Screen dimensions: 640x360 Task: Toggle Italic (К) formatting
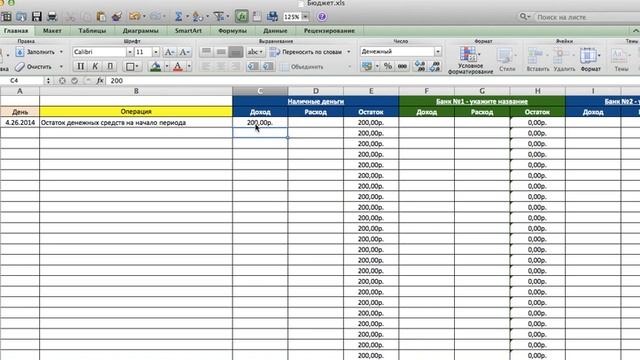95,66
